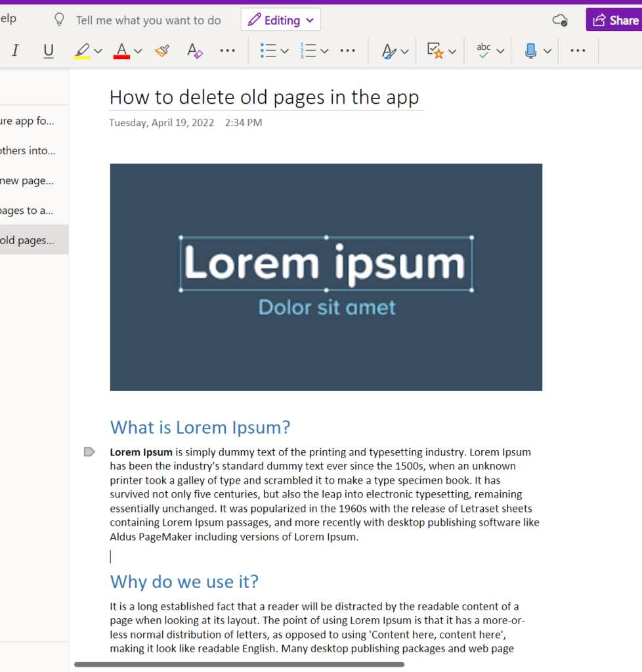This screenshot has height=672, width=642.
Task: Open ribbon overflow more options ellipsis
Action: 578,51
